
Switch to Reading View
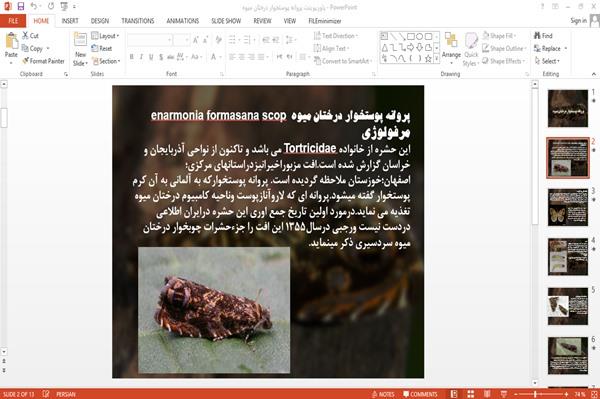click(487, 394)
